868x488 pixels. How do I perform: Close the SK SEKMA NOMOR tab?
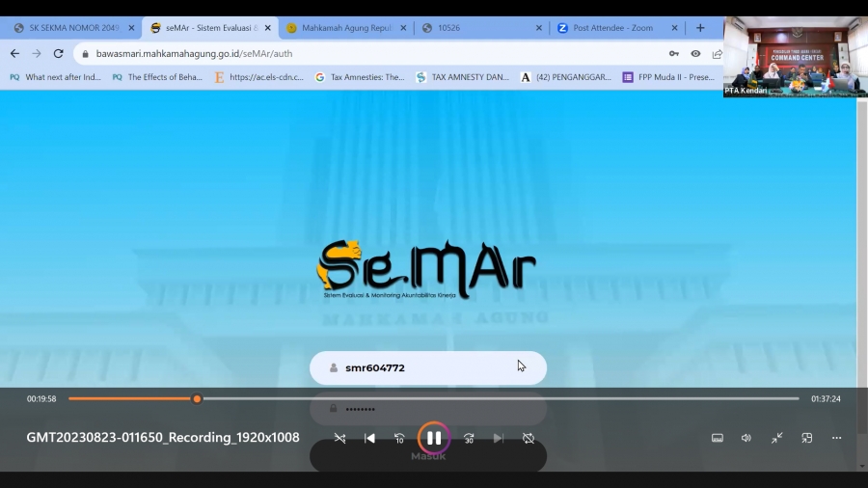coord(131,28)
